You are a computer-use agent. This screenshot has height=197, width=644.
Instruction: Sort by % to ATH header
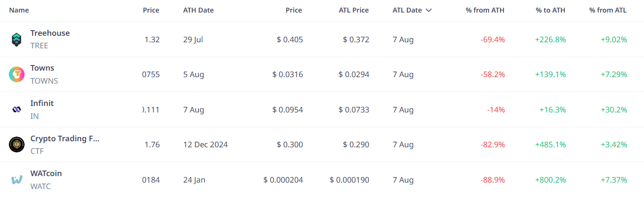550,10
